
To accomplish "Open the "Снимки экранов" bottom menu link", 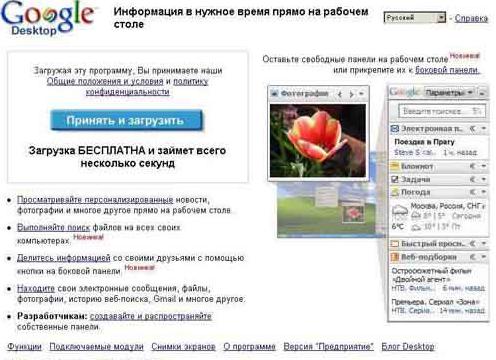I will [183, 347].
